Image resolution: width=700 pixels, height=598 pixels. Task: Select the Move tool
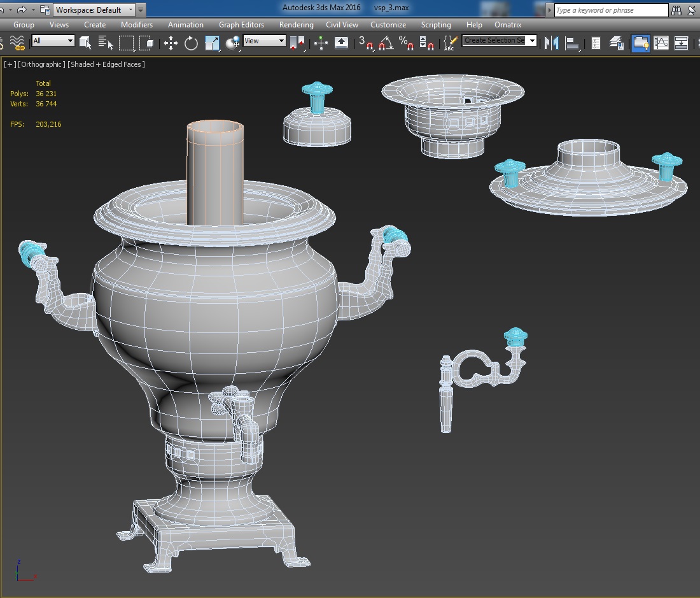[x=170, y=43]
